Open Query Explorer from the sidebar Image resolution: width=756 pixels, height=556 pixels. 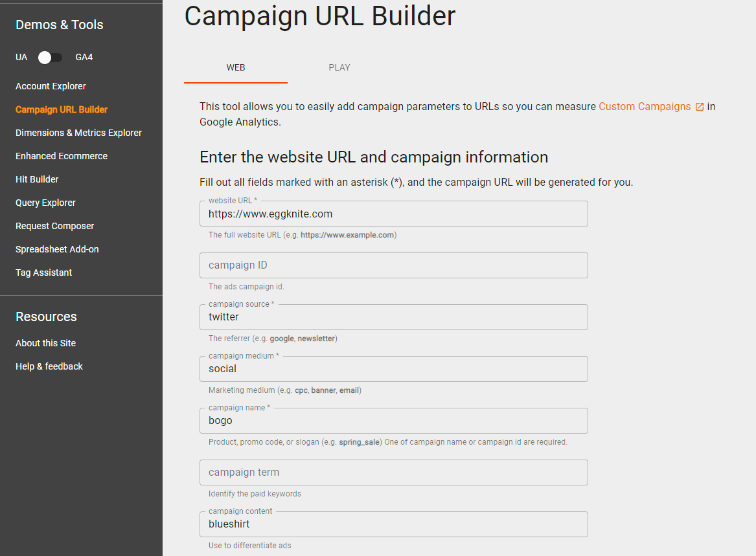click(x=45, y=203)
